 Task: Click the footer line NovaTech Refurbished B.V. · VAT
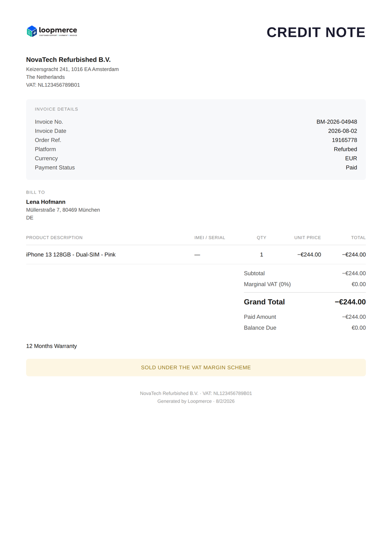click(x=196, y=394)
